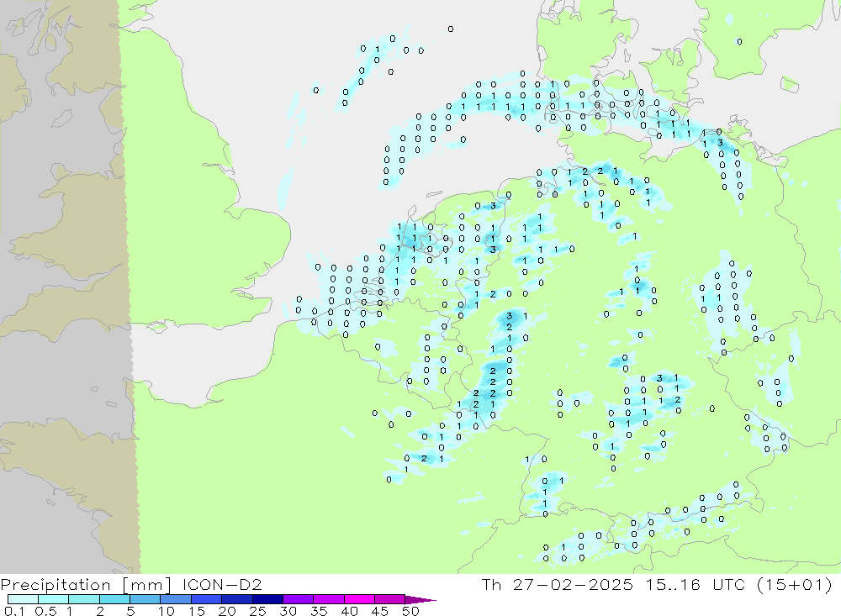Image resolution: width=841 pixels, height=616 pixels.
Task: Click the legend label "10"
Action: 167,611
